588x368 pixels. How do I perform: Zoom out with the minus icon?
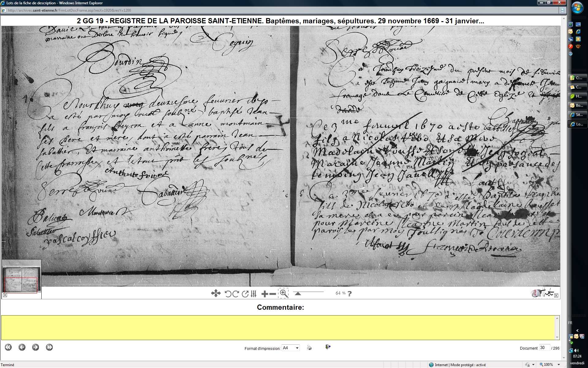pyautogui.click(x=272, y=294)
